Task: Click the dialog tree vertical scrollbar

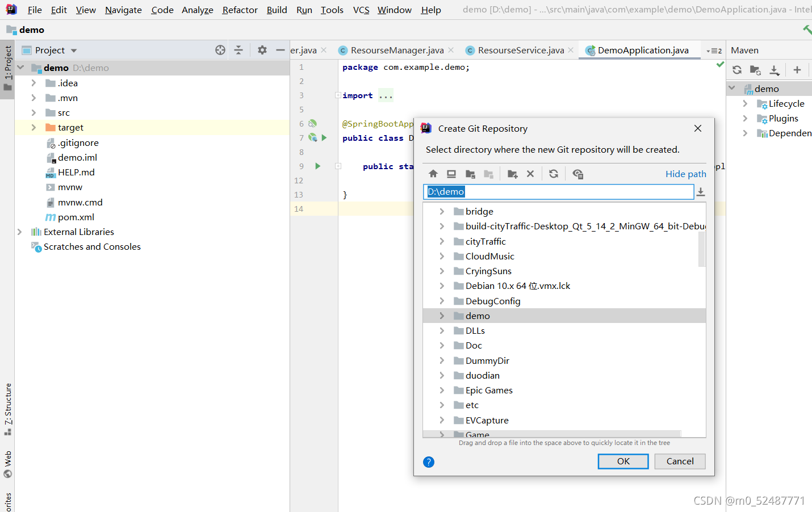Action: tap(702, 249)
